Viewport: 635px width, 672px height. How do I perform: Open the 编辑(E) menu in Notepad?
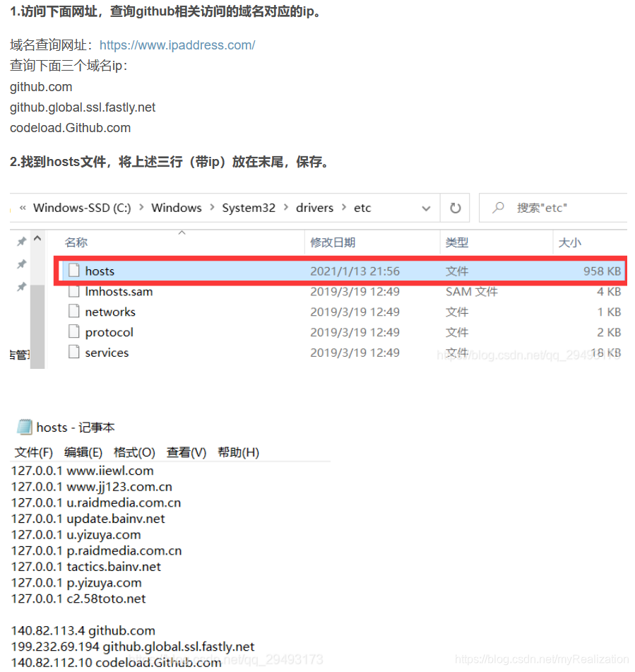pos(83,452)
